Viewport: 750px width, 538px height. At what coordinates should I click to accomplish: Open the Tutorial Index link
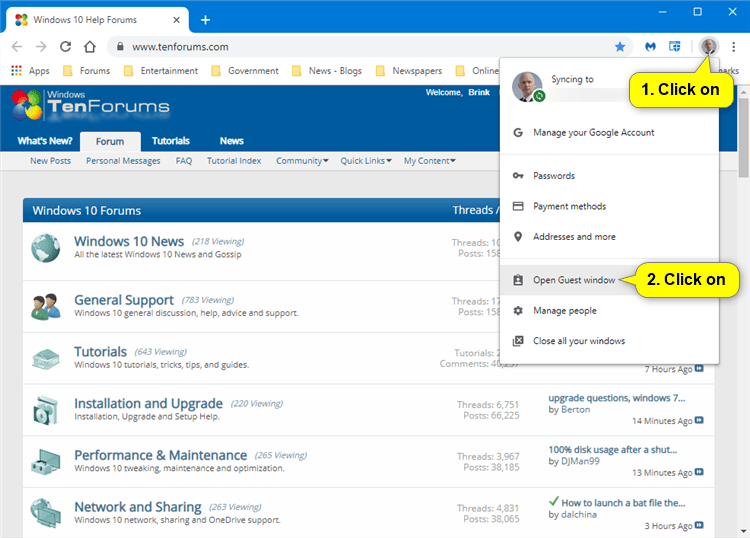pos(234,161)
